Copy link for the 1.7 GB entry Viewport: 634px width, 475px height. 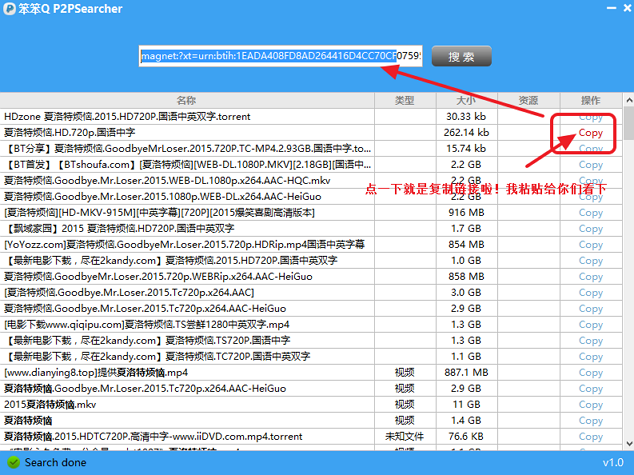click(590, 229)
